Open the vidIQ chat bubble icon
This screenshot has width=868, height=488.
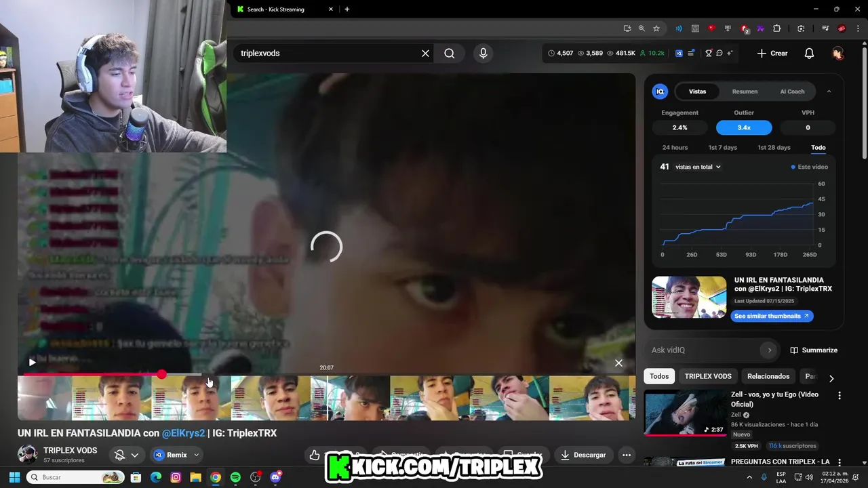pyautogui.click(x=719, y=53)
